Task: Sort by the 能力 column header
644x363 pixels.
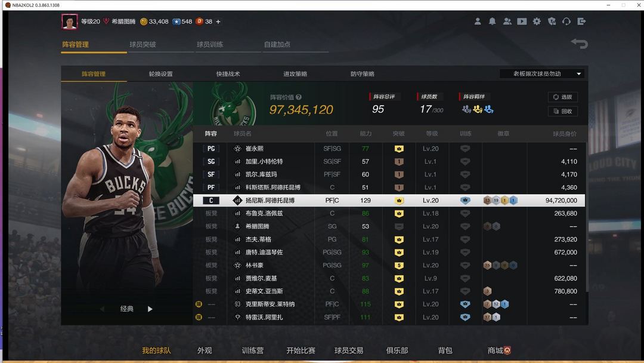Action: coord(366,134)
